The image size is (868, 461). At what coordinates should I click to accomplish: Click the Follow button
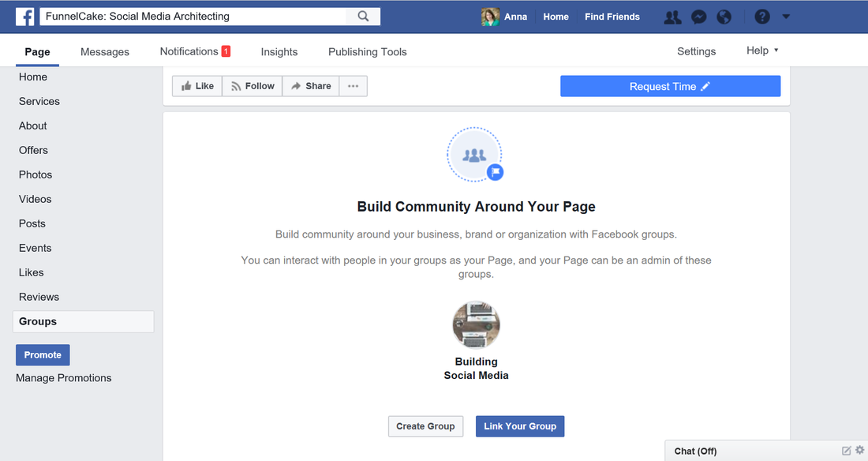point(253,86)
